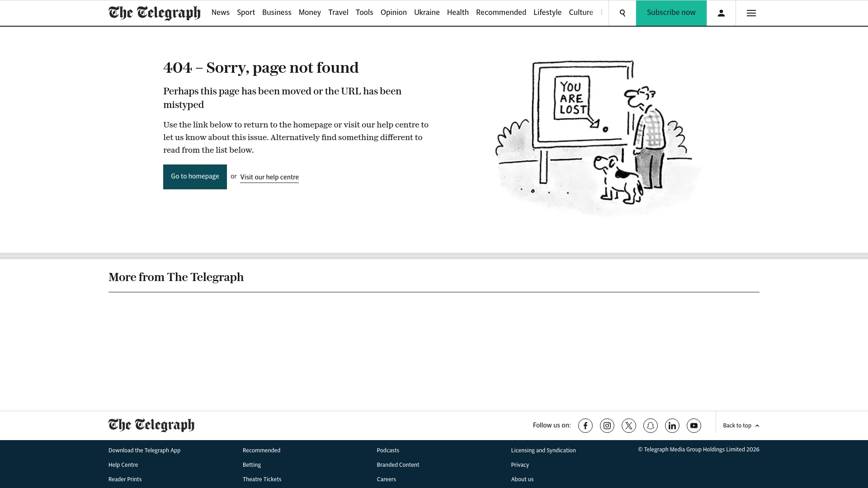Image resolution: width=868 pixels, height=488 pixels.
Task: Open Licensing and Syndication footer link
Action: [x=543, y=450]
